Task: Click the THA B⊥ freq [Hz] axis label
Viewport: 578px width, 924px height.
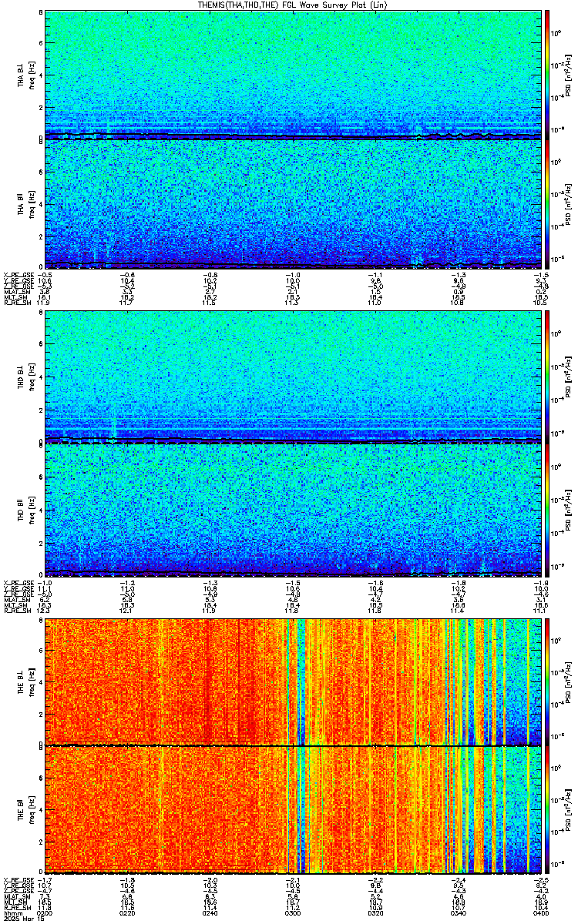Action: pos(31,75)
